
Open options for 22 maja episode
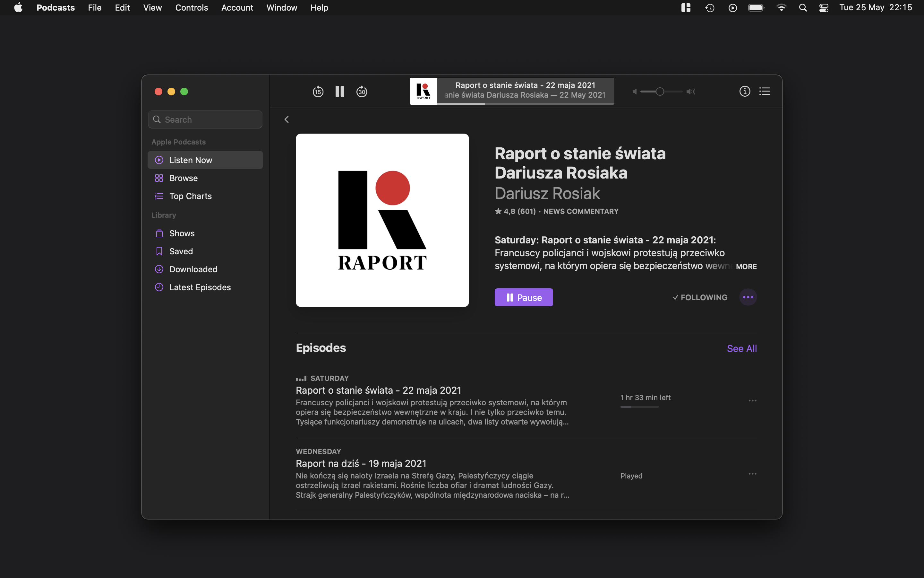coord(752,401)
